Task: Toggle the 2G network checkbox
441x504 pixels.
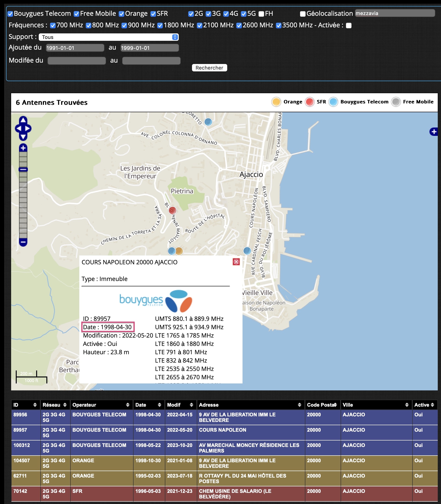Action: pyautogui.click(x=191, y=14)
